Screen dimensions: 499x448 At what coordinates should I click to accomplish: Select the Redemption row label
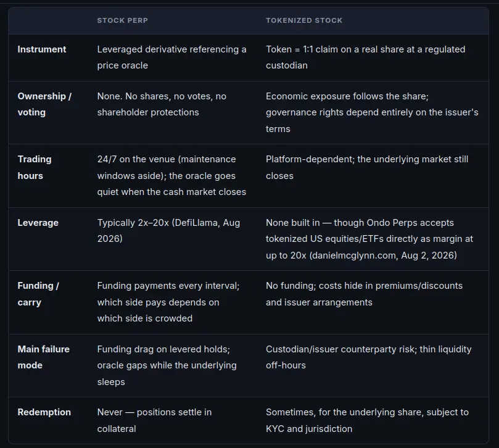tap(44, 412)
